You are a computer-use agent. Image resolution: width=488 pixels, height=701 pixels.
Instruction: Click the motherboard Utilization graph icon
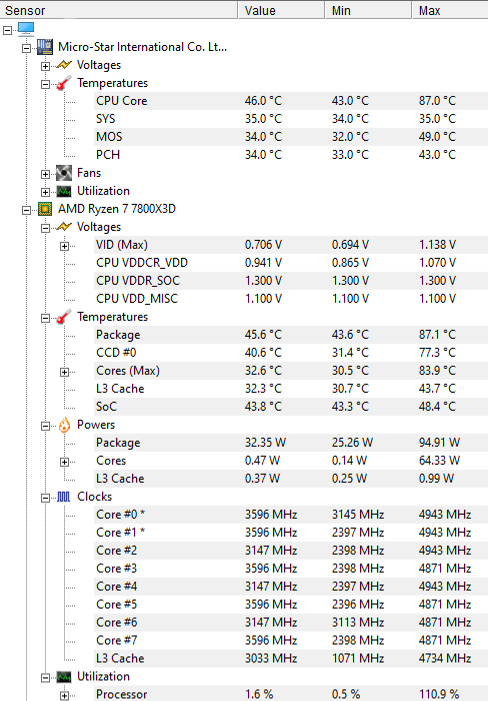[x=64, y=191]
